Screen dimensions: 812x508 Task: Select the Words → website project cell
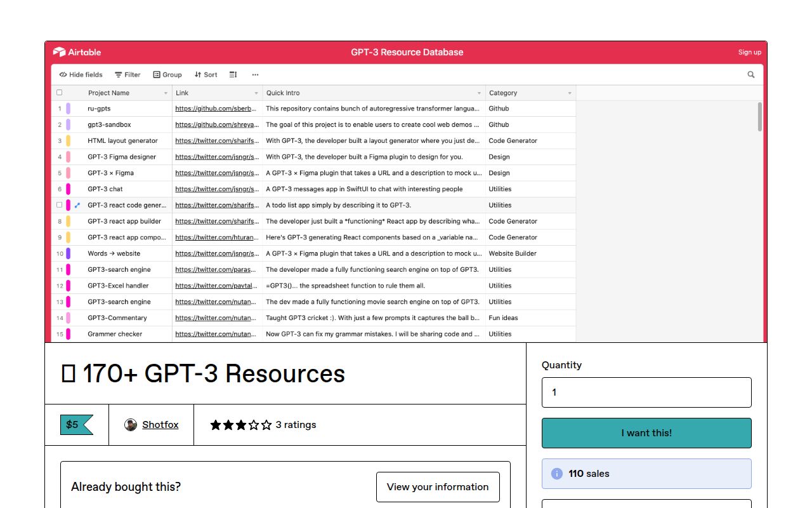pos(128,253)
